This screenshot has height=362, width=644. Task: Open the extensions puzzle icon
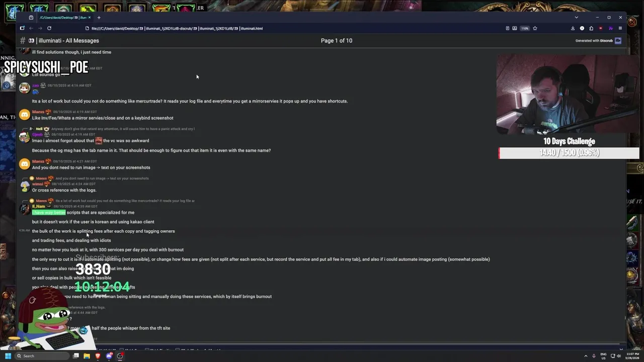pos(591,28)
